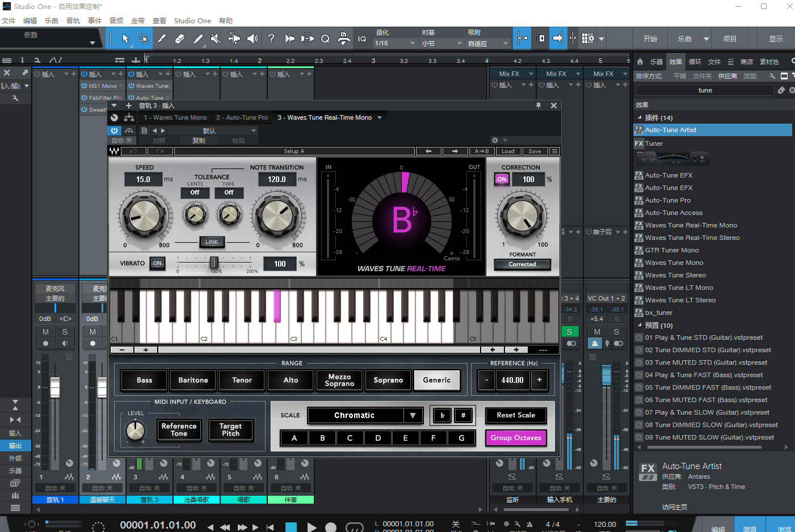This screenshot has height=532, width=795.
Task: Open the 事件 menu
Action: (x=95, y=20)
